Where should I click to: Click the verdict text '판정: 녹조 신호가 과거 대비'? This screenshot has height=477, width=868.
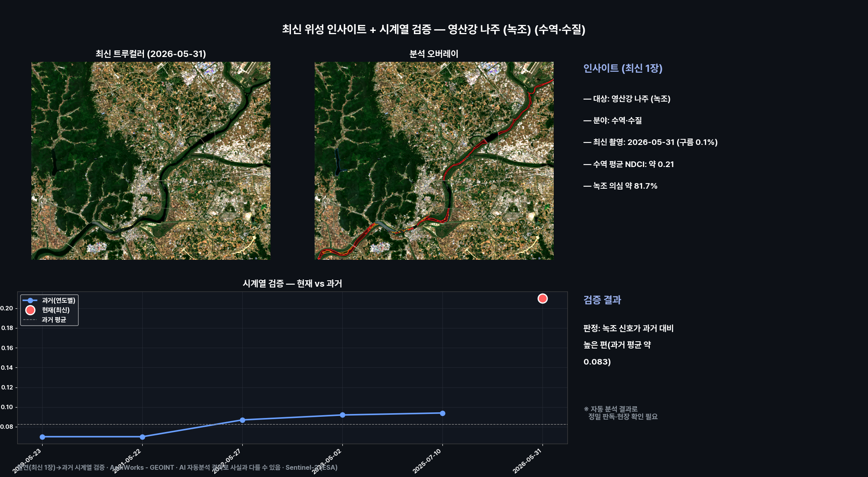(x=628, y=328)
